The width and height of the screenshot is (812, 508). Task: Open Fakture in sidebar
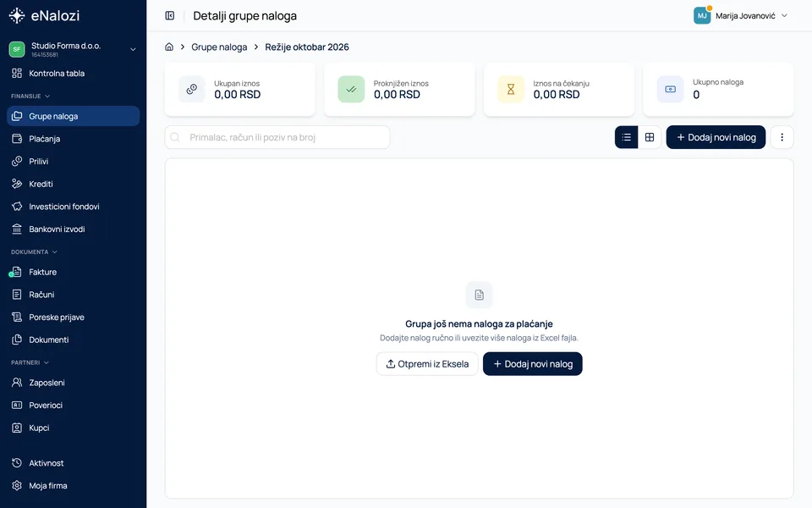point(73,272)
